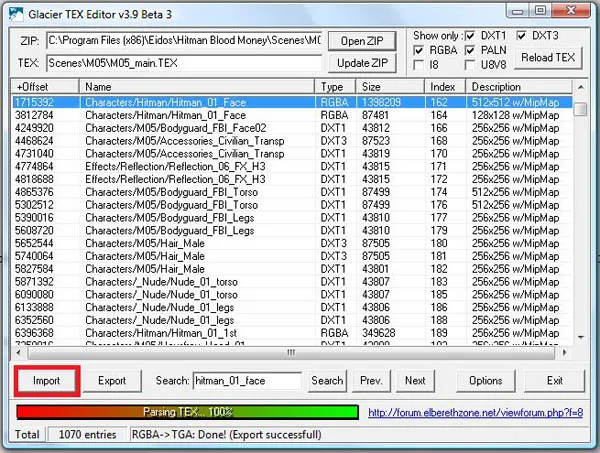The height and width of the screenshot is (453, 600).
Task: Open the elberethzone forum link
Action: (x=475, y=412)
